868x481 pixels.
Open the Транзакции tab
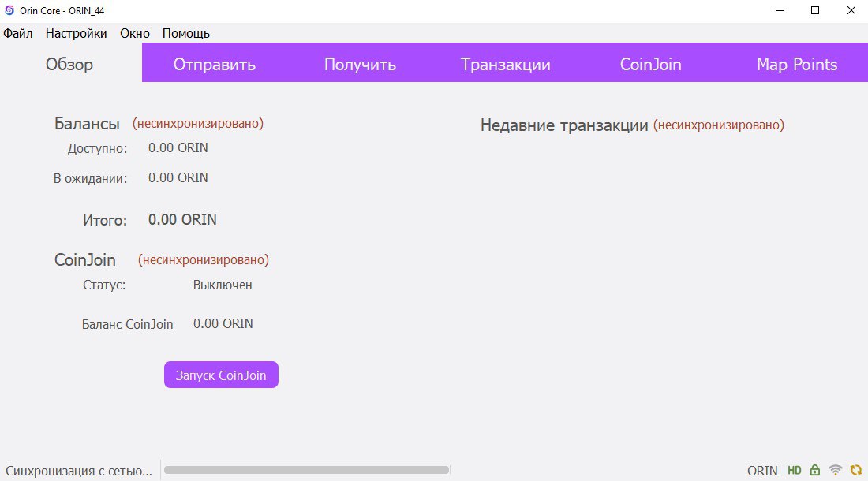point(505,65)
